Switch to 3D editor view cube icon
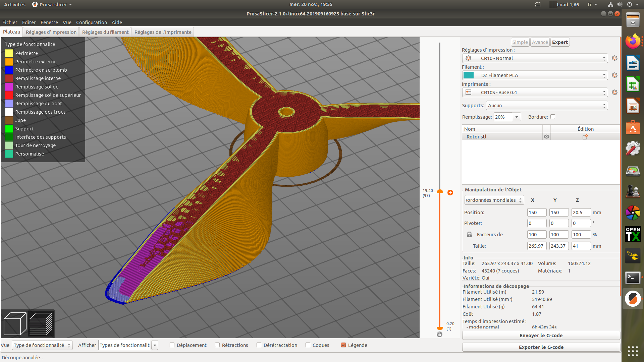Viewport: 644px width, 362px height. point(15,323)
